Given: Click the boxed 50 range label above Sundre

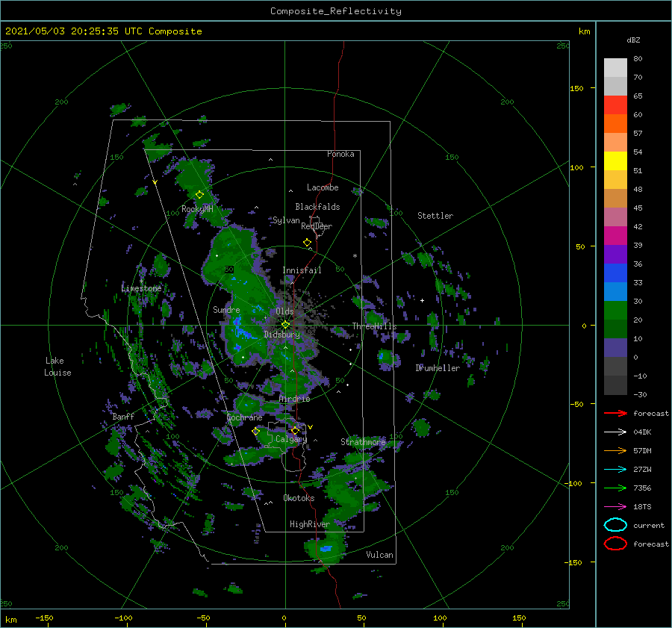Looking at the screenshot, I should point(229,270).
